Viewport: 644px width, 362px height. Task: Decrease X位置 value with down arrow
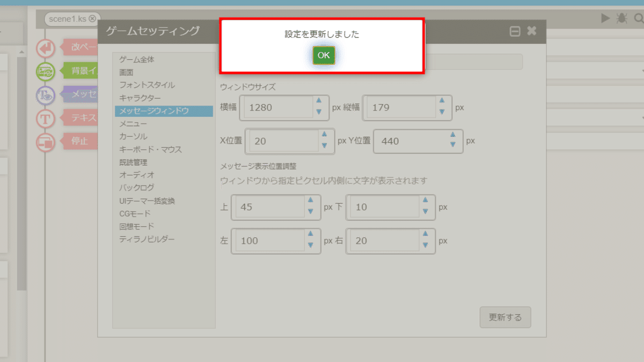click(x=324, y=145)
